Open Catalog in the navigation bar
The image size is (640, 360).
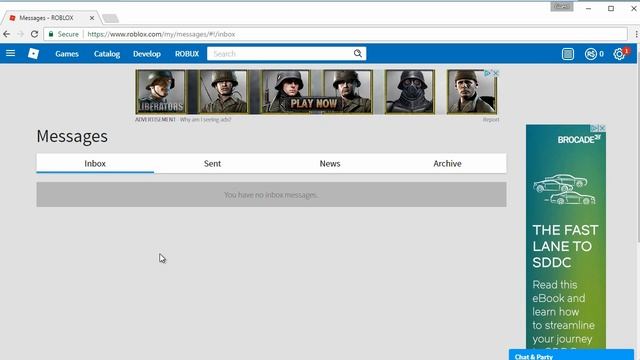click(x=107, y=54)
